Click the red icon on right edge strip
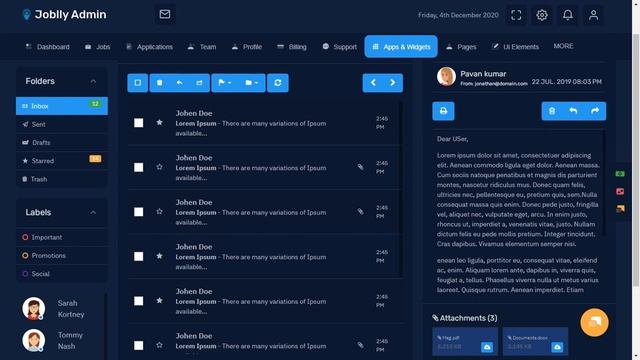 pos(620,191)
